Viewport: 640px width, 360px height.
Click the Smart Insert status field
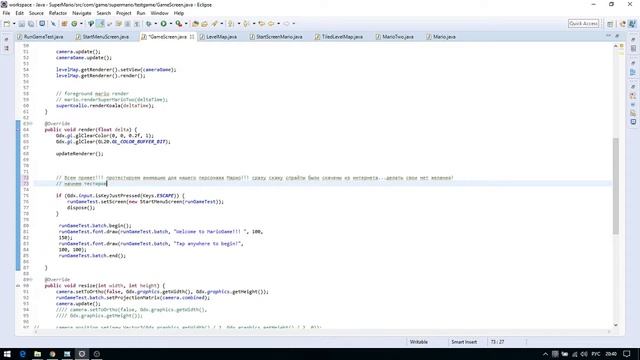[x=464, y=342]
